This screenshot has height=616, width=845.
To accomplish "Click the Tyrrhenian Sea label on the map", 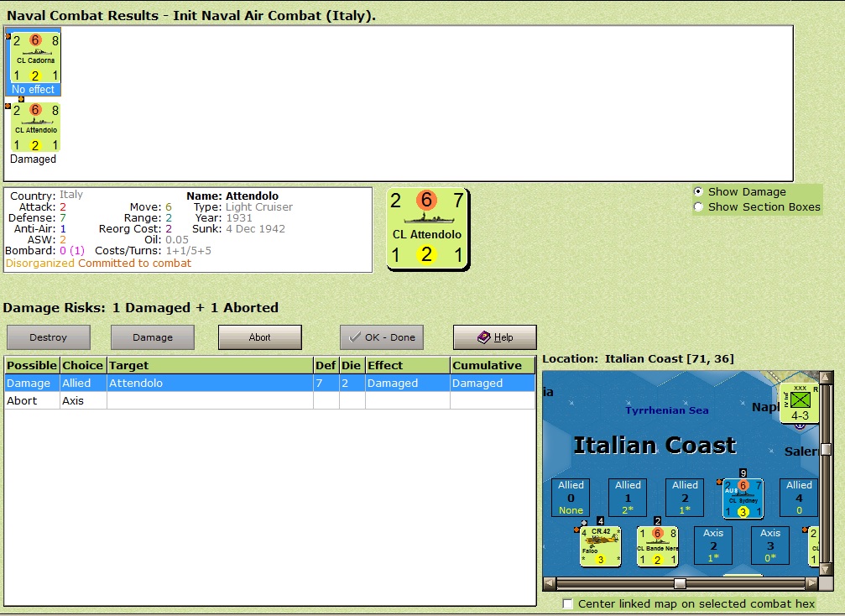I will pos(666,410).
